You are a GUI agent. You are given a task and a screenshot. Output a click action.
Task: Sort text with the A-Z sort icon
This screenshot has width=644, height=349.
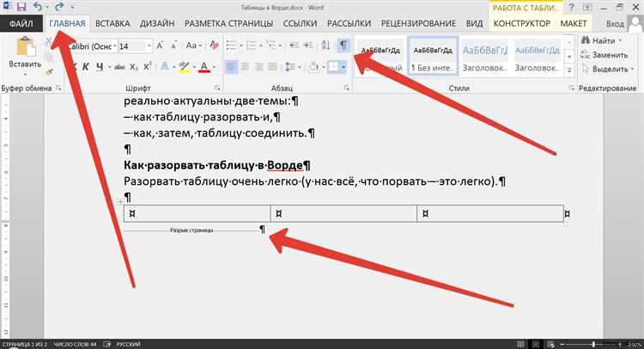point(325,46)
